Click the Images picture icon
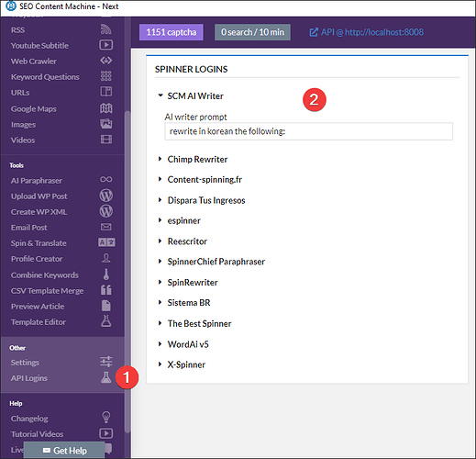This screenshot has height=459, width=476. pos(106,124)
